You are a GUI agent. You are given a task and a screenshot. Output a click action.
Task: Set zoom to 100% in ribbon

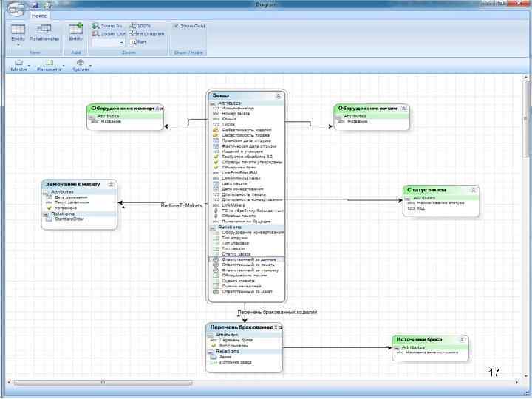pos(140,26)
